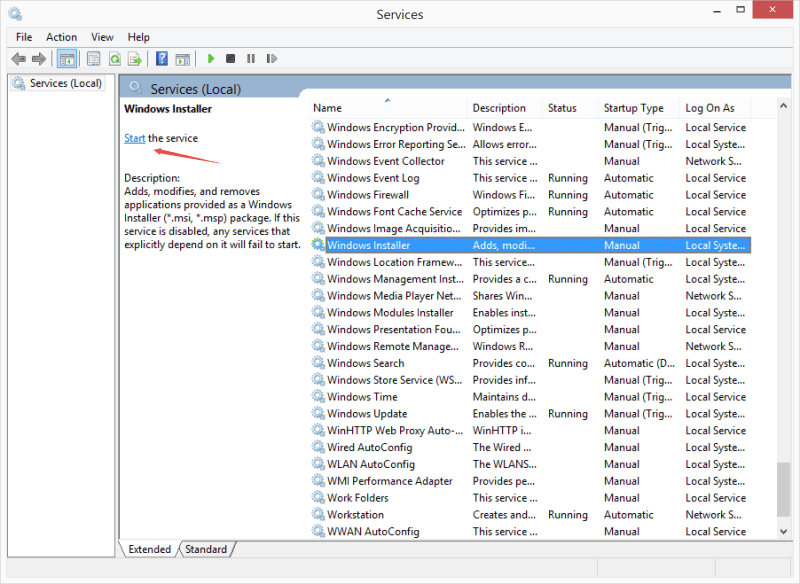Viewport: 800px width, 584px height.
Task: Click the Restart Service toolbar icon
Action: 271,59
